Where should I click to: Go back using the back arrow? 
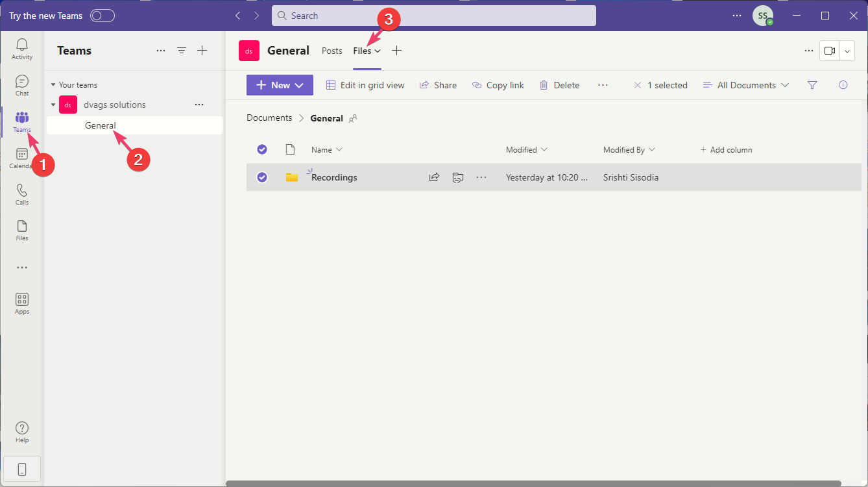238,16
